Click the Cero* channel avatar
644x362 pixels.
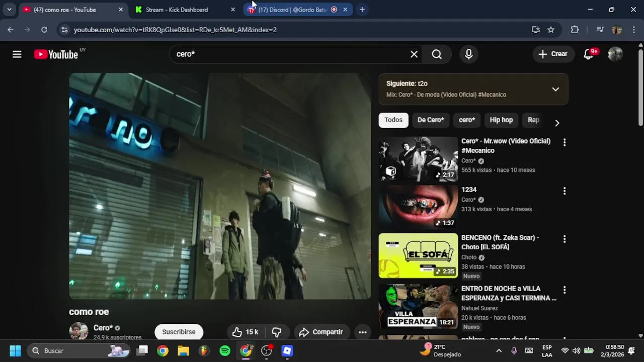(78, 331)
